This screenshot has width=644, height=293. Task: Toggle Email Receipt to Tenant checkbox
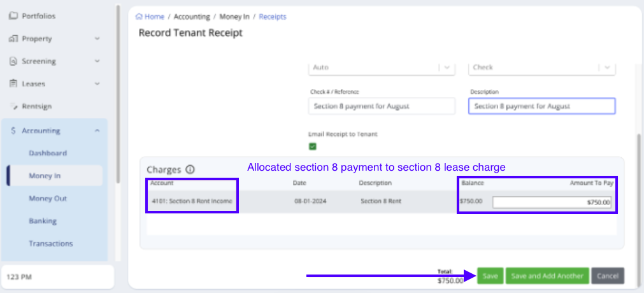[313, 146]
